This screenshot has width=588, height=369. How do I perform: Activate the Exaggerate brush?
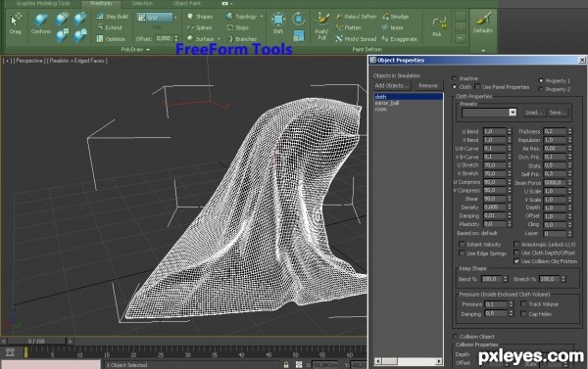400,39
